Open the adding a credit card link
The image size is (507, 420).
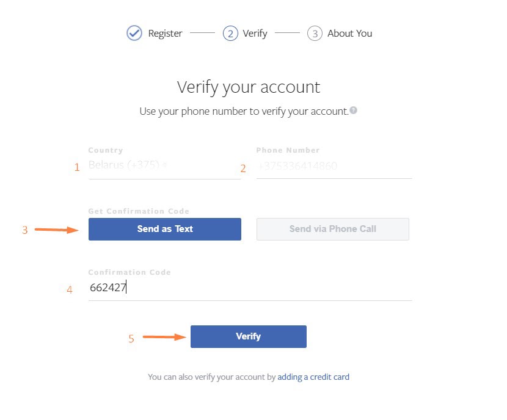[313, 377]
